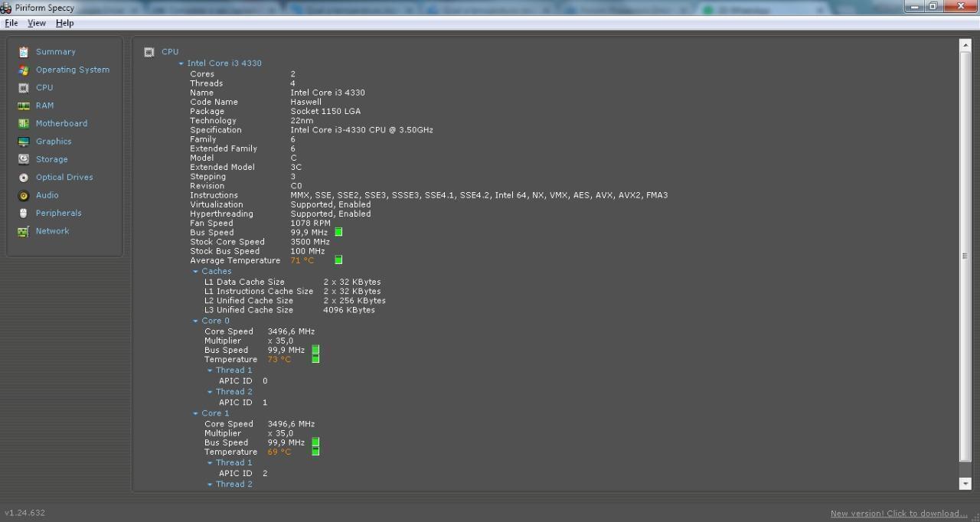Select the Code Name Haswell value

tap(306, 102)
